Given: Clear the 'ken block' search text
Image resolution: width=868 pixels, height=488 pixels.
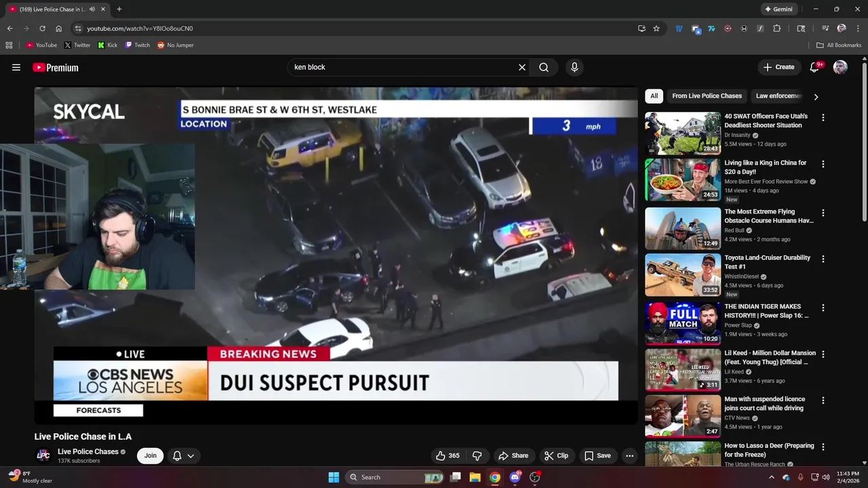Looking at the screenshot, I should click(x=522, y=67).
